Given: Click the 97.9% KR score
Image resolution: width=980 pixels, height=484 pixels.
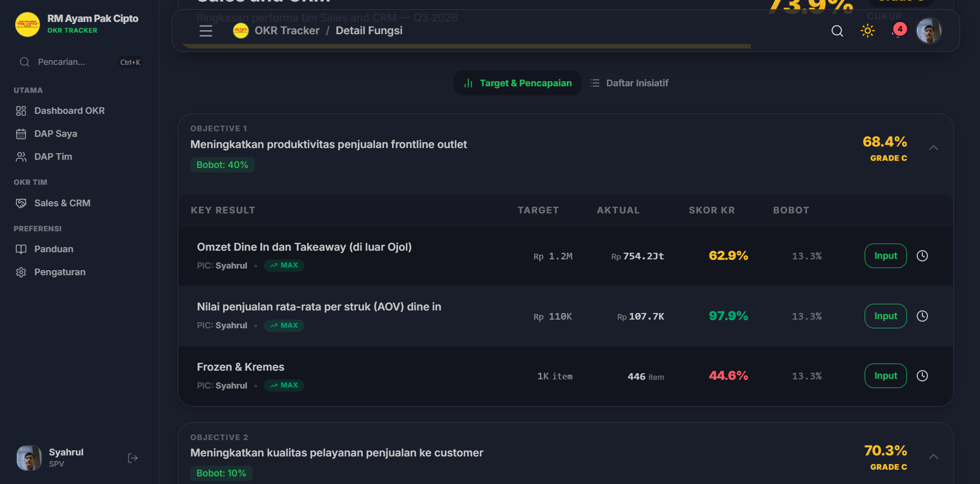Looking at the screenshot, I should (x=728, y=316).
